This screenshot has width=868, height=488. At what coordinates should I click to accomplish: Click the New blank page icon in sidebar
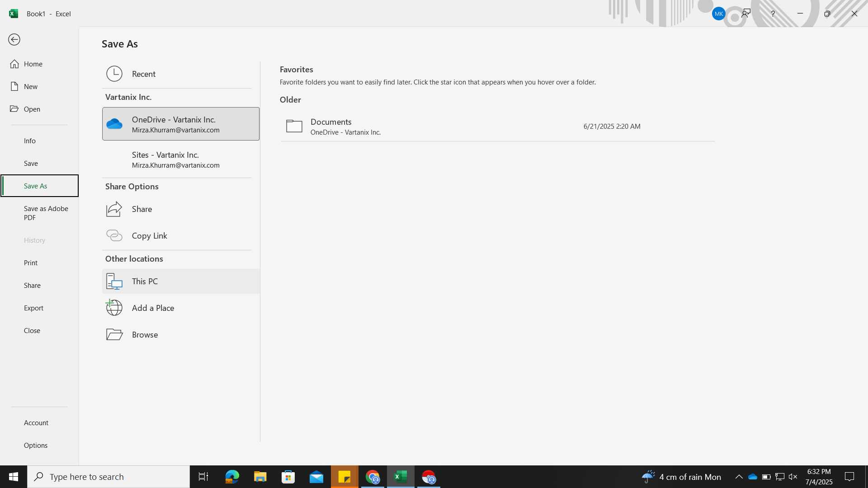[14, 86]
